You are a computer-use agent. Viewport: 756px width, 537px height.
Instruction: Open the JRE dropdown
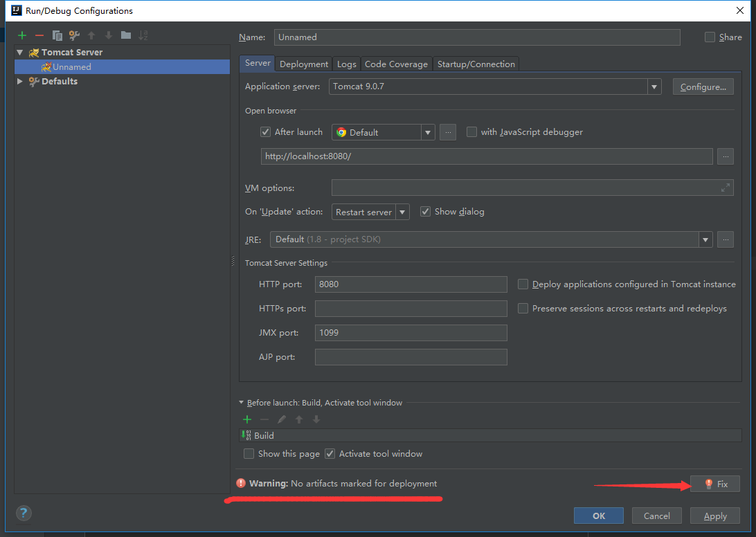point(705,239)
